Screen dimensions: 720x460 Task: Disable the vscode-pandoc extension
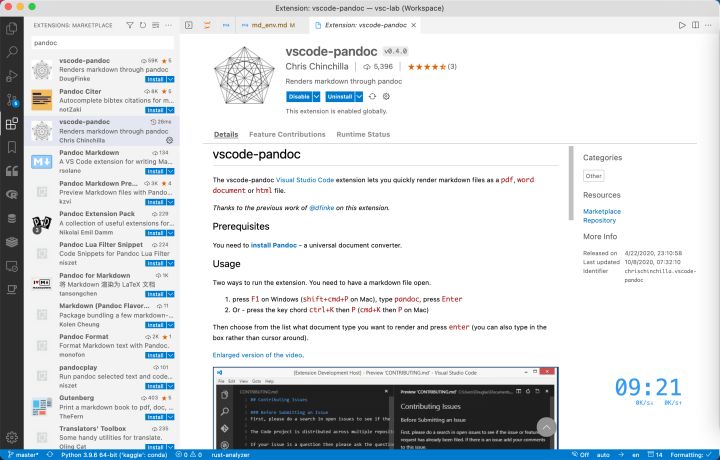[299, 96]
